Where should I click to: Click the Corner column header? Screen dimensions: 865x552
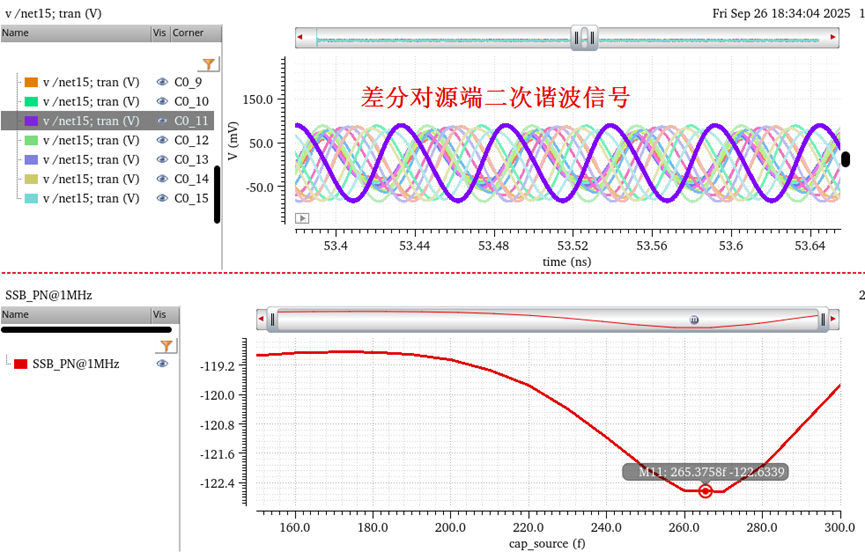pyautogui.click(x=188, y=33)
